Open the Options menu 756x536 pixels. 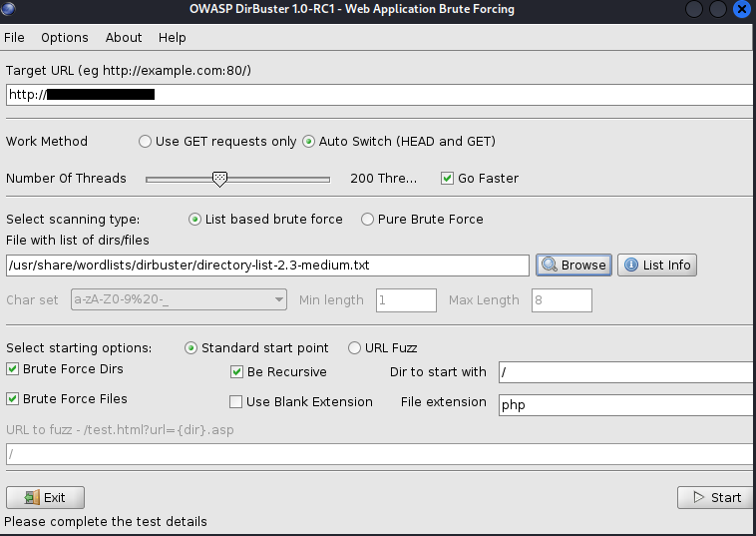point(65,38)
